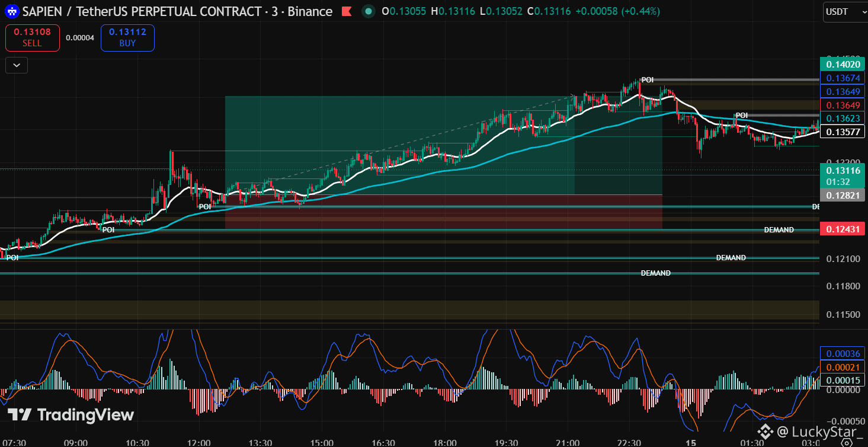Screen dimensions: 868x447
Task: Click the BUY 0.13112 button
Action: tap(127, 38)
